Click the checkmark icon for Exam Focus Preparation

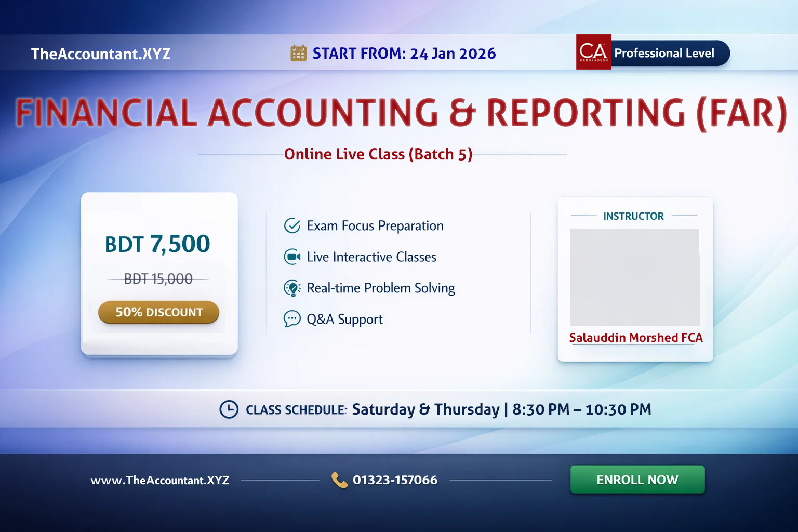pos(292,226)
